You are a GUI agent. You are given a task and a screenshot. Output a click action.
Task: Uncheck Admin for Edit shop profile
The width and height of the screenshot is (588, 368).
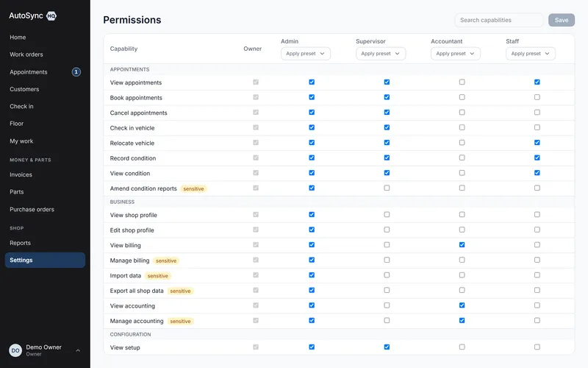[x=312, y=230]
